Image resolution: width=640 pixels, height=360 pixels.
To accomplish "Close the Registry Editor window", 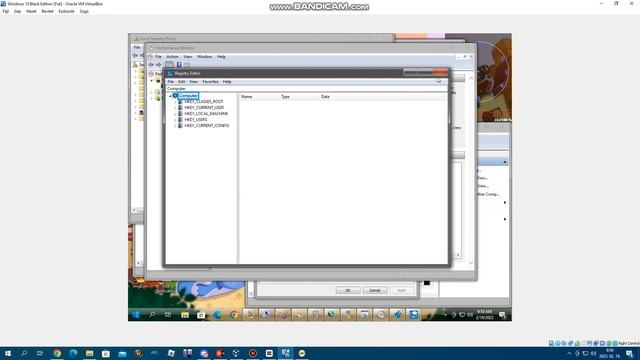I will (x=440, y=73).
